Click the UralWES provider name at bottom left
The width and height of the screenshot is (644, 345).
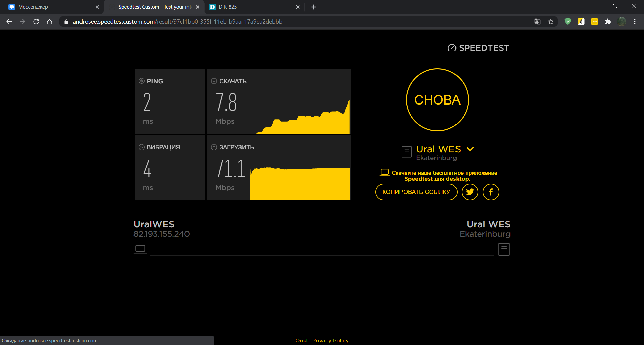point(154,224)
